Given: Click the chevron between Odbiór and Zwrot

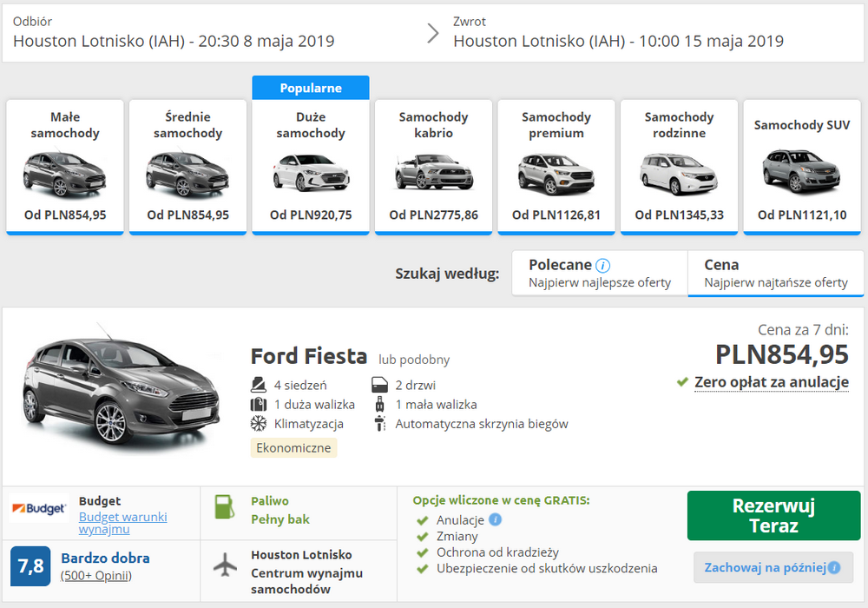Looking at the screenshot, I should click(432, 32).
